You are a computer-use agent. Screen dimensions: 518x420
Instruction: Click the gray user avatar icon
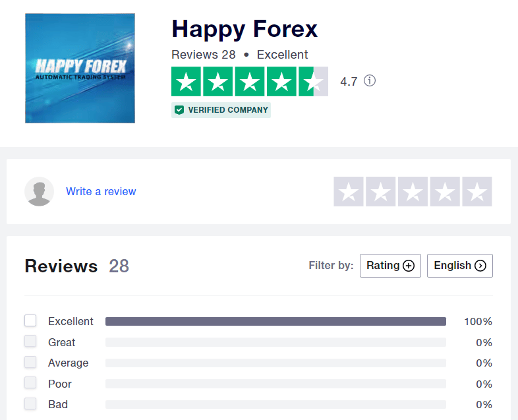coord(39,192)
